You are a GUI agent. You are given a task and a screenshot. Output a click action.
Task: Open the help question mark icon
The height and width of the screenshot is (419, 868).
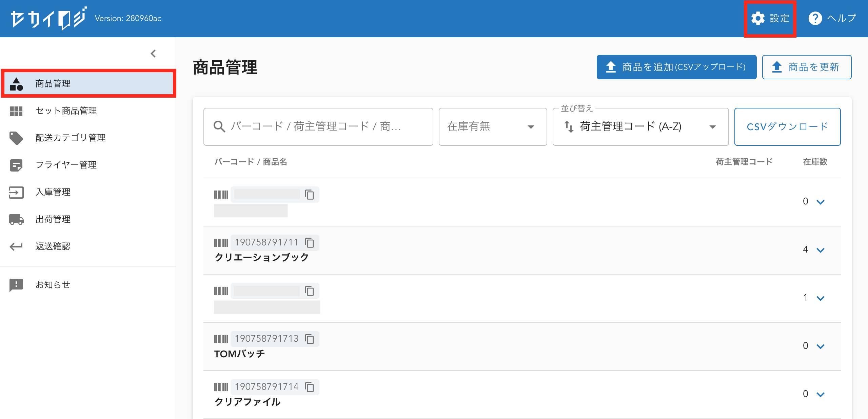(815, 18)
